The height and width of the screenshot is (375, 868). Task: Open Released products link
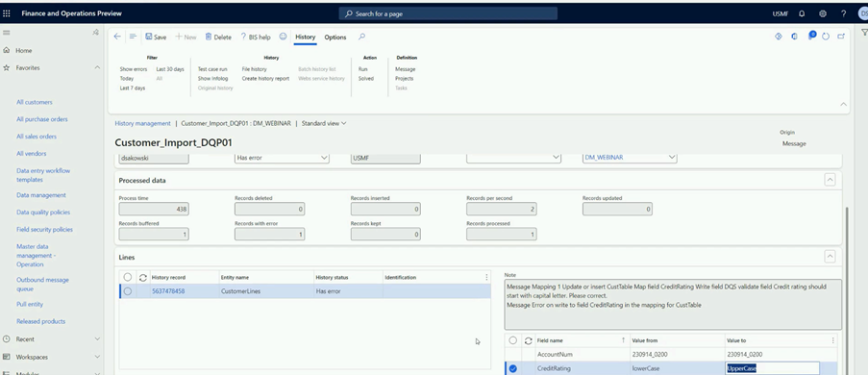(41, 321)
